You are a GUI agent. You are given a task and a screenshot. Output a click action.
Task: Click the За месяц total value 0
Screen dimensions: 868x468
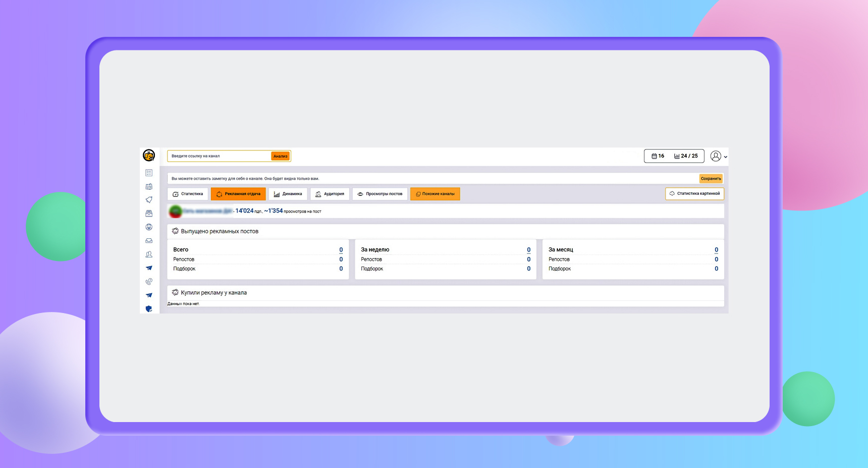tap(716, 250)
